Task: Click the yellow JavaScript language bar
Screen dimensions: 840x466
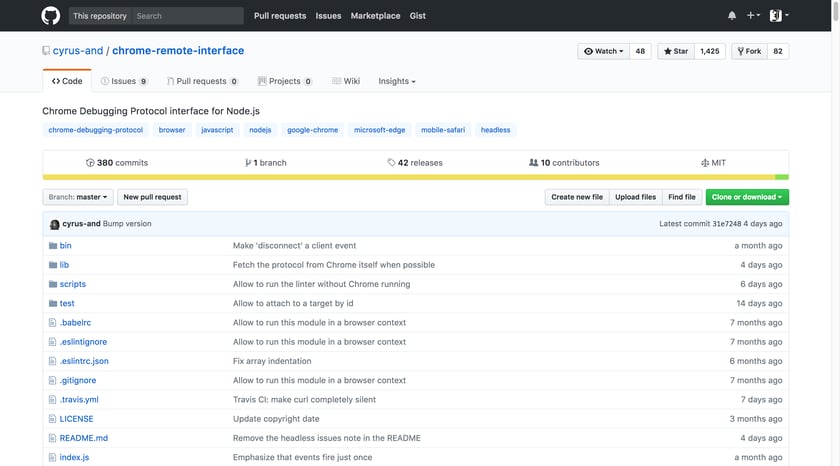Action: click(409, 177)
